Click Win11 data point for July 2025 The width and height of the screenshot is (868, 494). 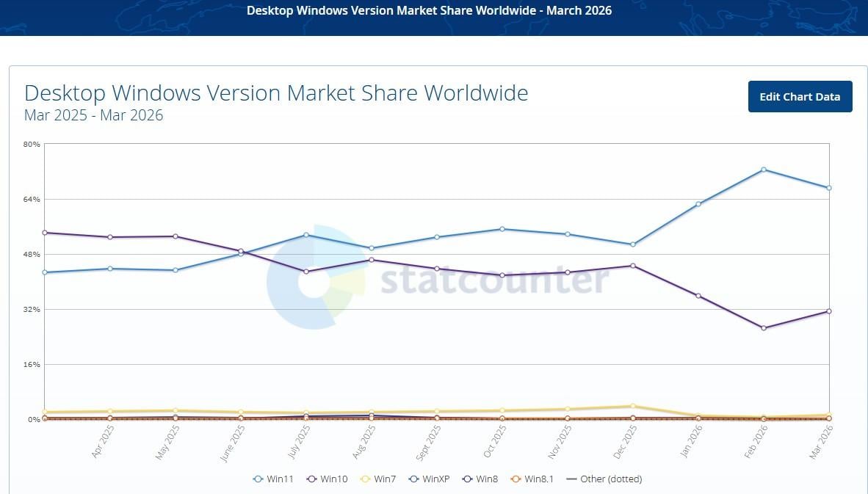(x=305, y=235)
